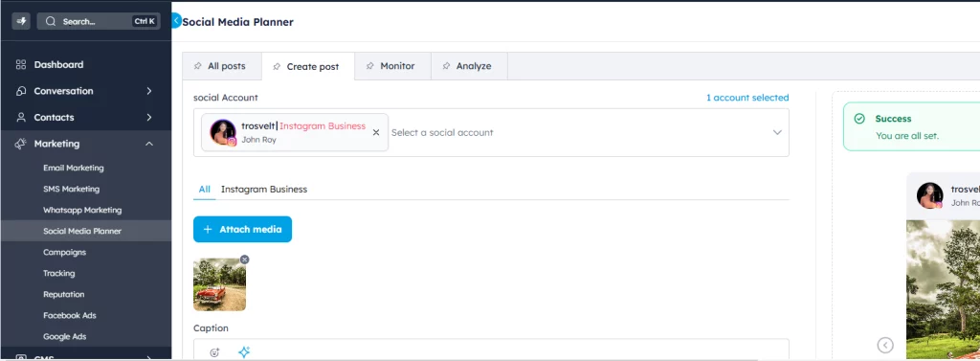Screen dimensions: 980x361
Task: Click the AI sparkle caption icon
Action: tap(244, 352)
